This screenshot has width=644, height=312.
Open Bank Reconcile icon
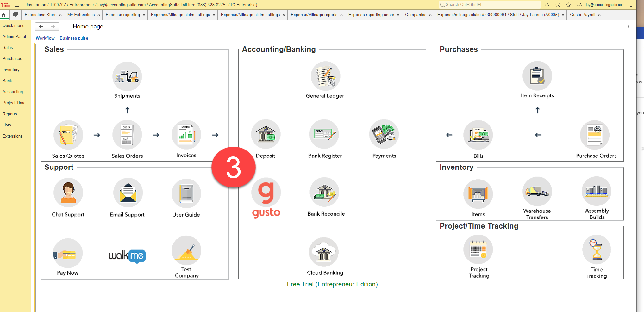324,193
